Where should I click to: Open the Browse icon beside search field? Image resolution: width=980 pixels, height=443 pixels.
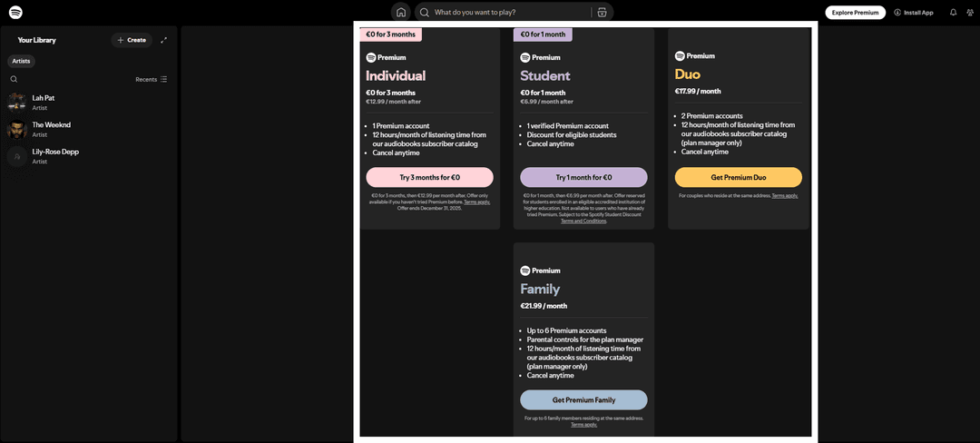click(602, 12)
